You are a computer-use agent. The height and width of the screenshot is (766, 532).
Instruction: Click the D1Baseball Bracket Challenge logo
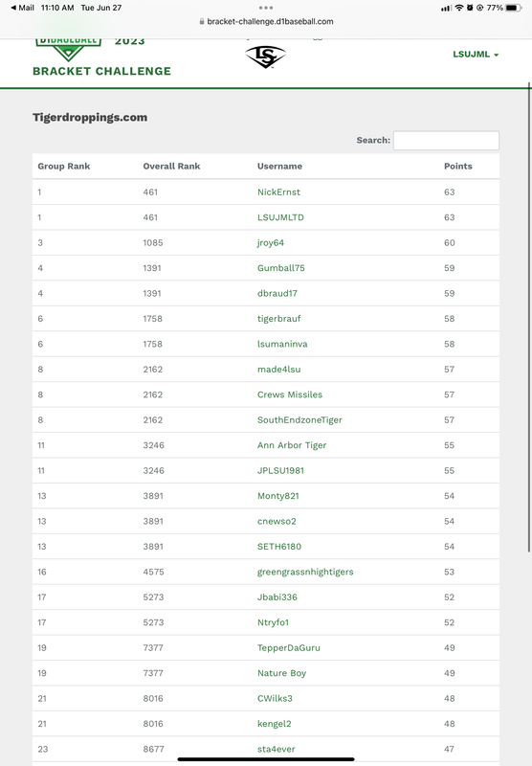[x=101, y=57]
